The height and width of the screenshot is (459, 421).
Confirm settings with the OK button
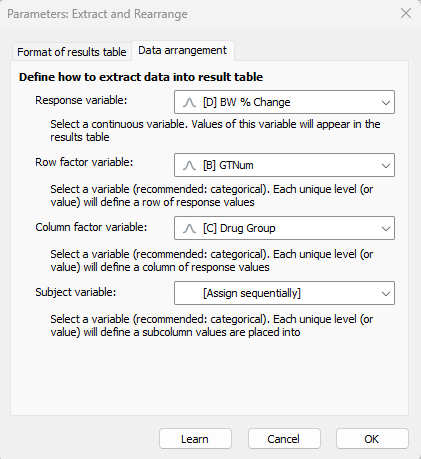pos(372,439)
